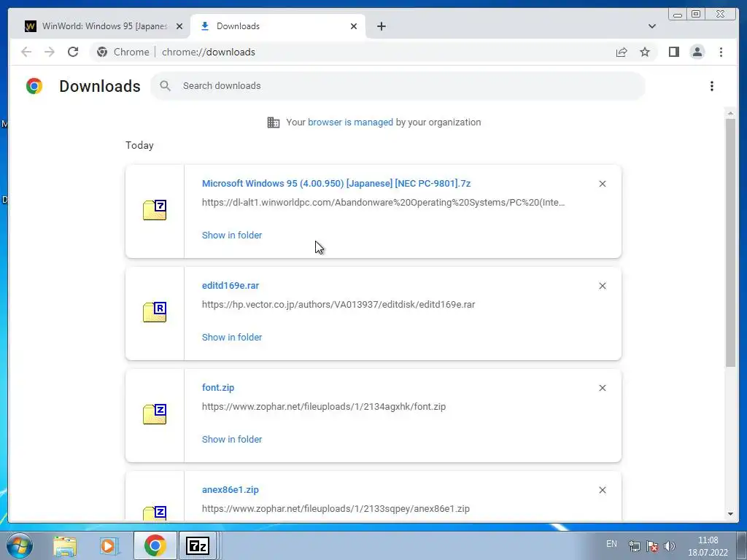
Task: Focus the Search downloads field
Action: point(398,86)
